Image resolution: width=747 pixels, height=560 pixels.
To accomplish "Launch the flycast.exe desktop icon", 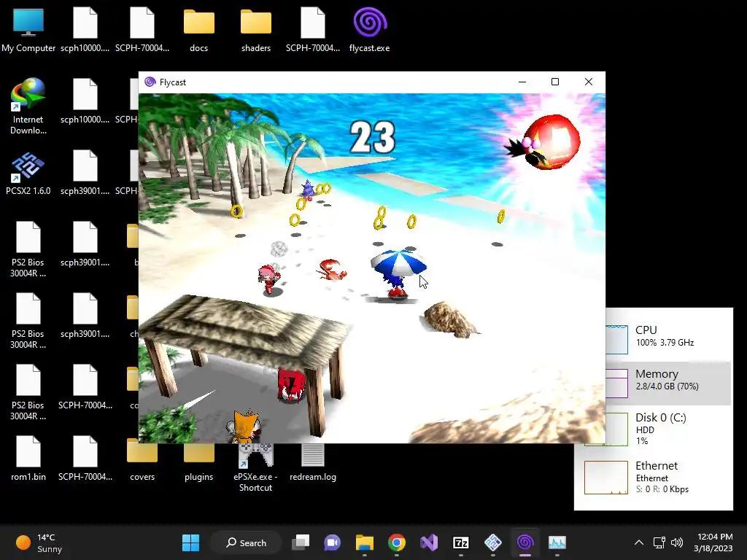I will click(x=369, y=29).
